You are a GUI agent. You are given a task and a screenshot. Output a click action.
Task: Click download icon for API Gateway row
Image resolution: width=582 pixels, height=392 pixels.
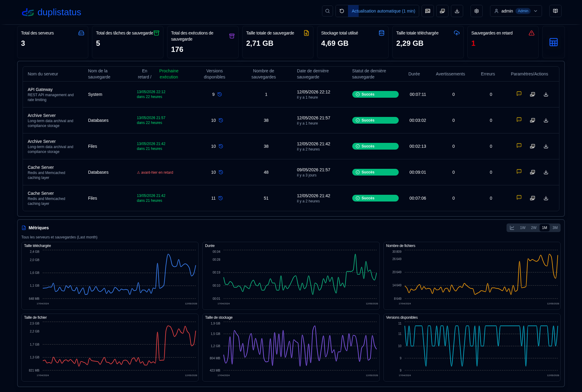pyautogui.click(x=546, y=94)
